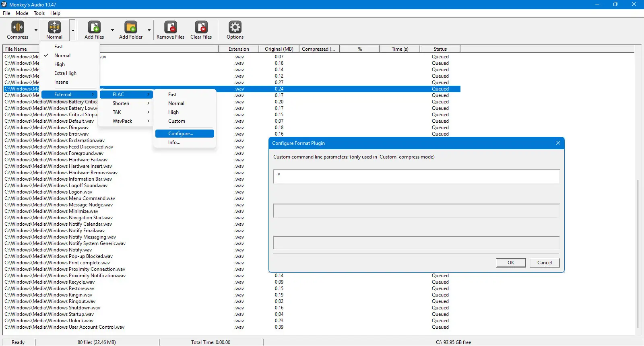Open the Mode menu

[x=22, y=13]
